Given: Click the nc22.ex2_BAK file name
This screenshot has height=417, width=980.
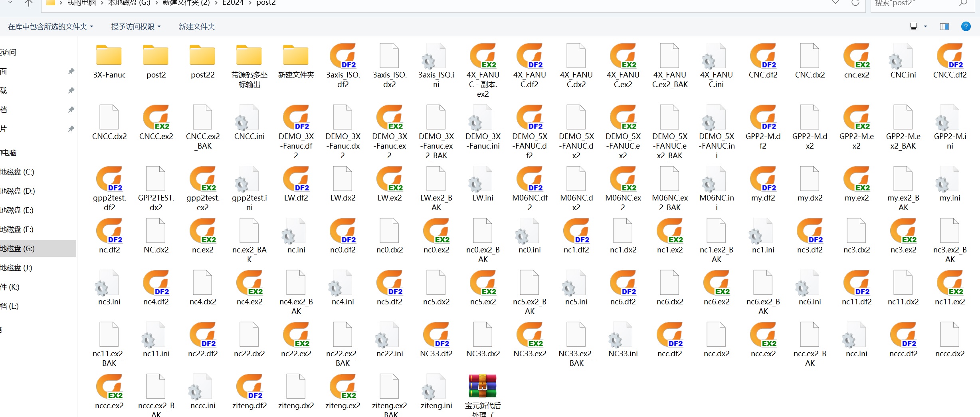Looking at the screenshot, I should tap(343, 358).
